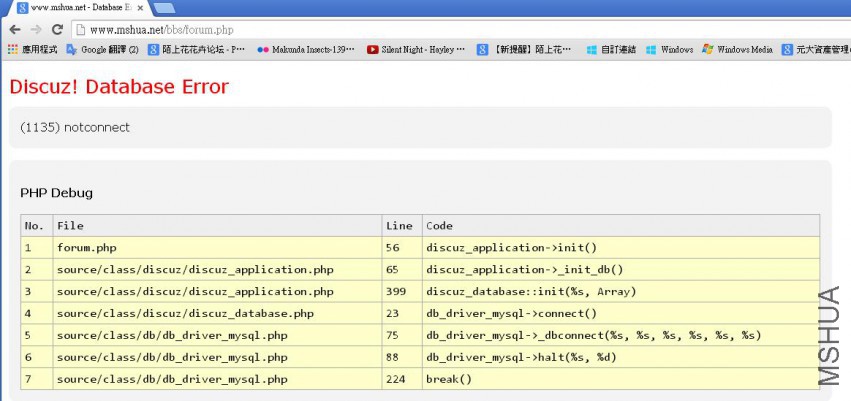Open the Windows Media bookmark

(x=738, y=49)
